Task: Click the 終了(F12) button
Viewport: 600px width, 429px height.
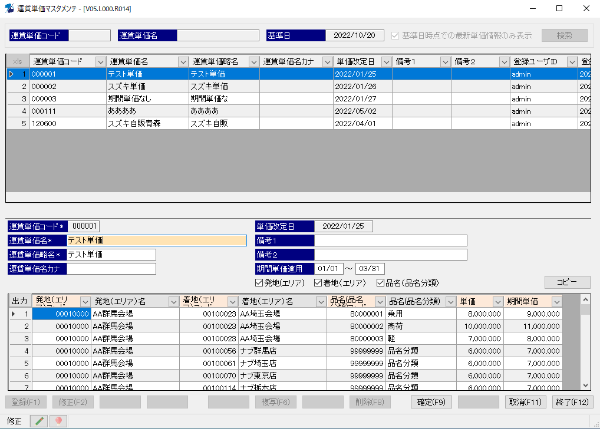Action: pyautogui.click(x=572, y=402)
